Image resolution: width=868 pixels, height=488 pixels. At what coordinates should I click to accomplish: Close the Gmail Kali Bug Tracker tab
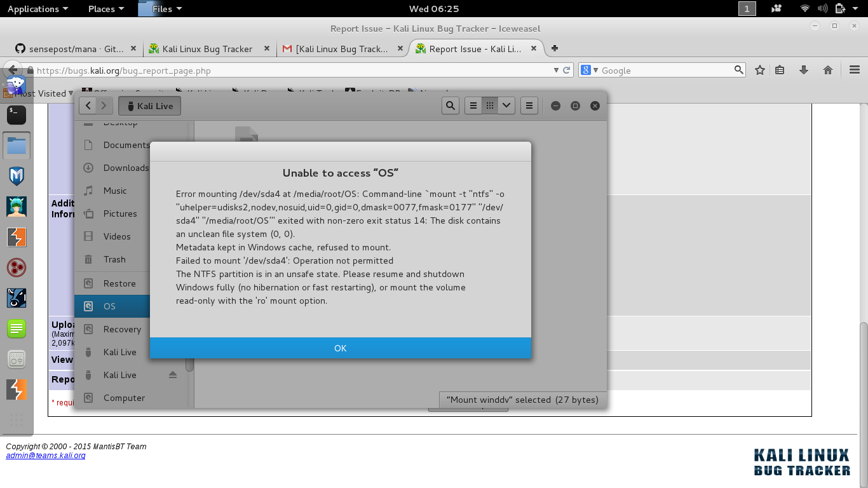[x=400, y=49]
